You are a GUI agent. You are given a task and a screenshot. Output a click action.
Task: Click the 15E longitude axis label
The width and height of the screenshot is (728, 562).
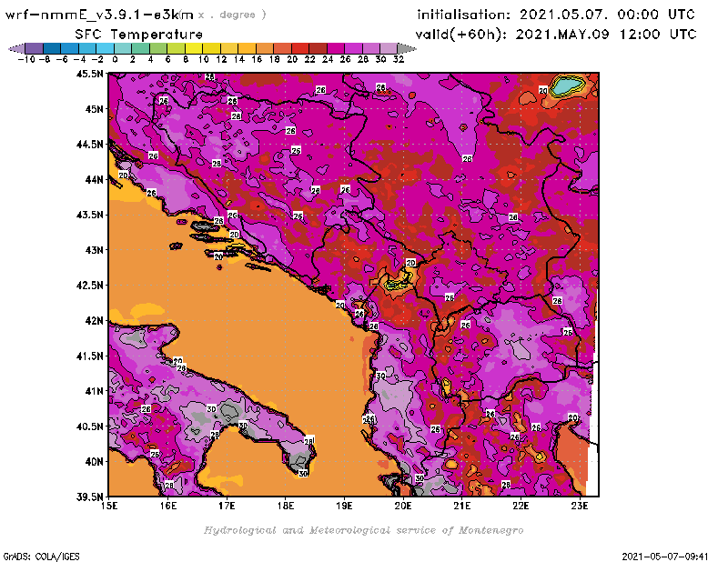click(x=110, y=506)
